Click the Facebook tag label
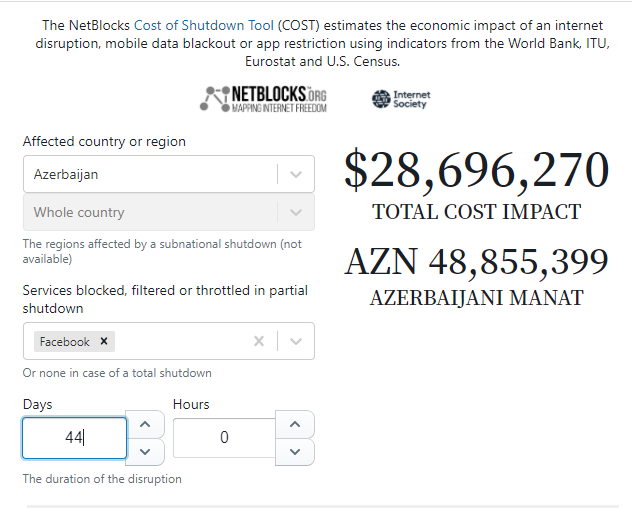The width and height of the screenshot is (632, 508). 64,342
